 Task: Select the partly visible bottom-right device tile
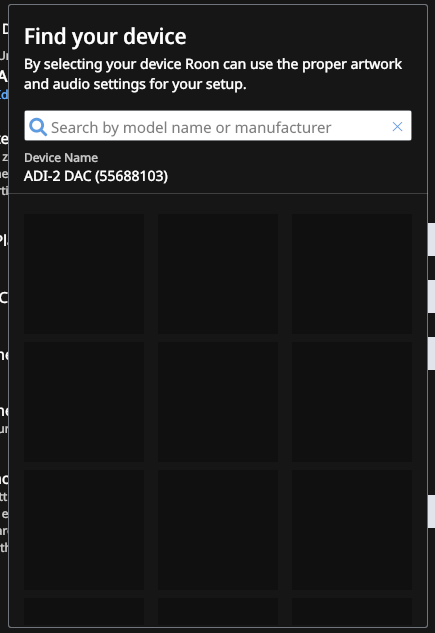(x=352, y=612)
